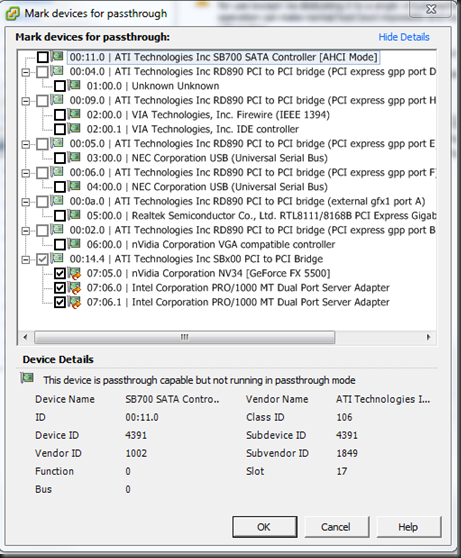This screenshot has width=461, height=558.
Task: Click device icon of 00:0a.0 RD890 bridge
Action: click(x=57, y=200)
